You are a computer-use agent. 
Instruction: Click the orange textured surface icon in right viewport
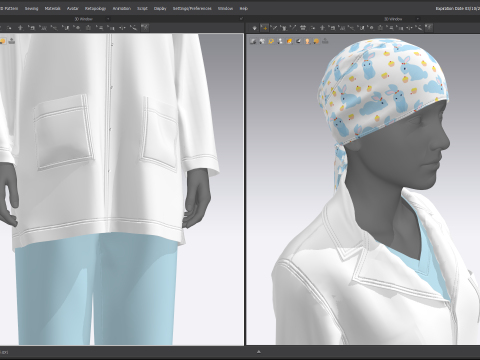[x=289, y=41]
